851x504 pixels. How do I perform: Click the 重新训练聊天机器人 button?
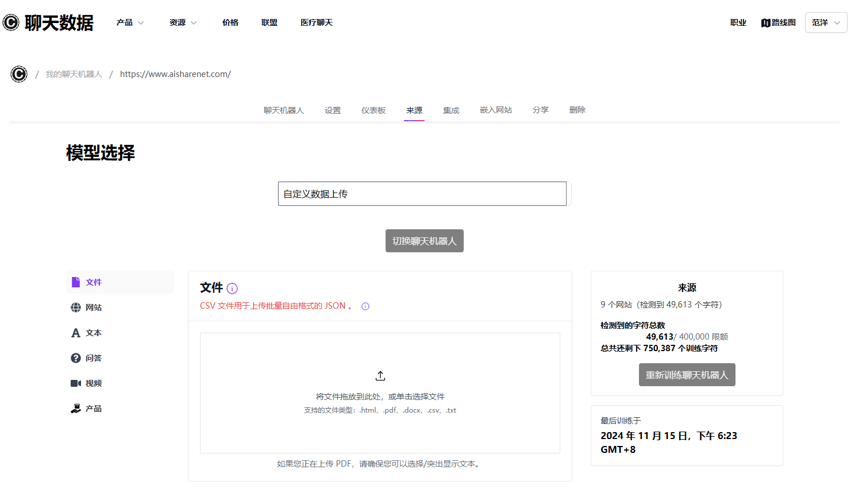(x=687, y=375)
